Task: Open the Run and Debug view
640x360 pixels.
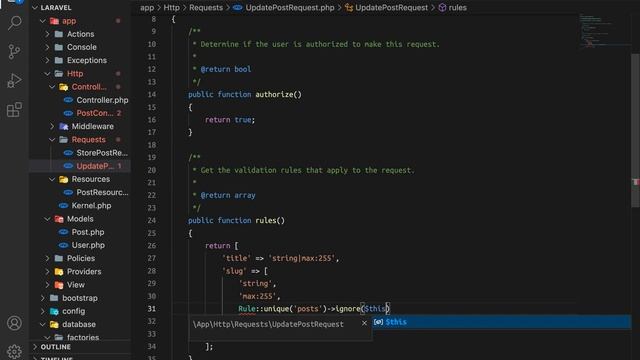Action: point(14,80)
